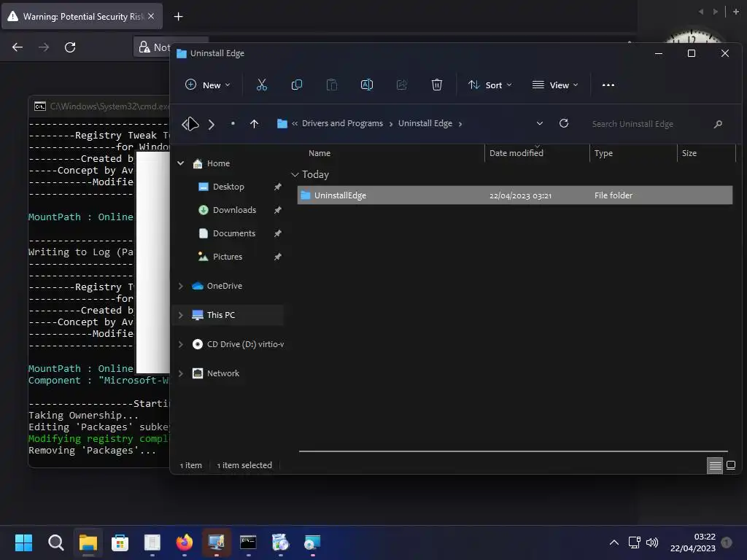
Task: Select the Warning: Potential Security Risk tab
Action: (x=82, y=17)
